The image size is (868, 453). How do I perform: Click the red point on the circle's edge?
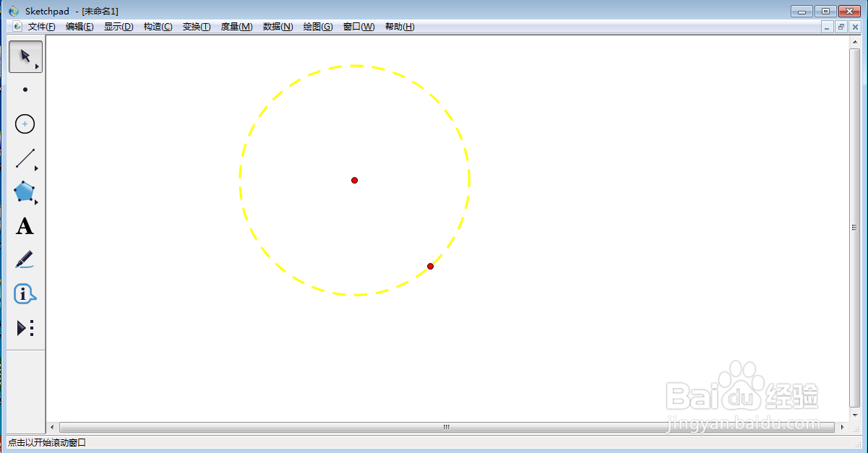tap(430, 266)
